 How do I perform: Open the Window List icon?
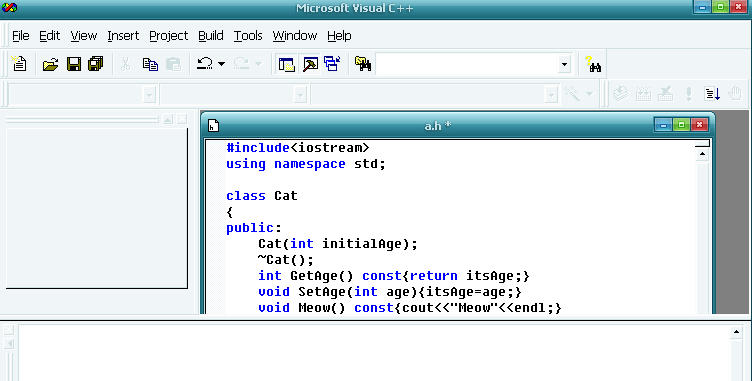coord(332,64)
